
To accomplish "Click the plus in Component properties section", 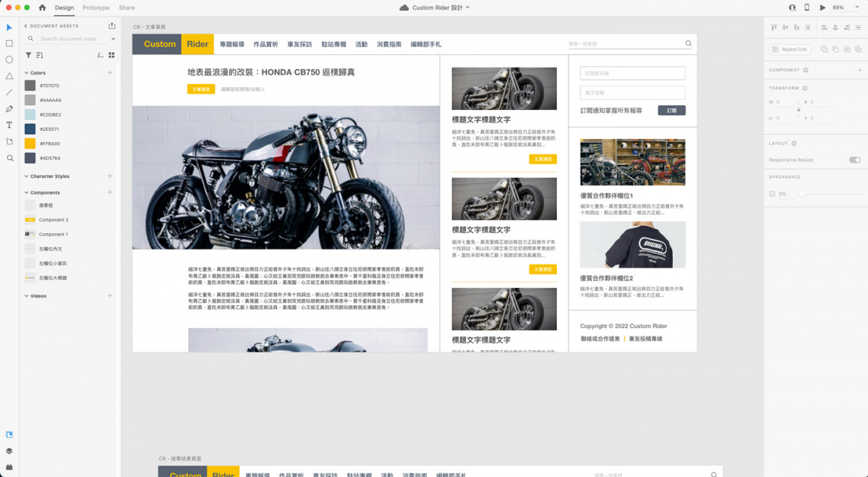I will 859,70.
